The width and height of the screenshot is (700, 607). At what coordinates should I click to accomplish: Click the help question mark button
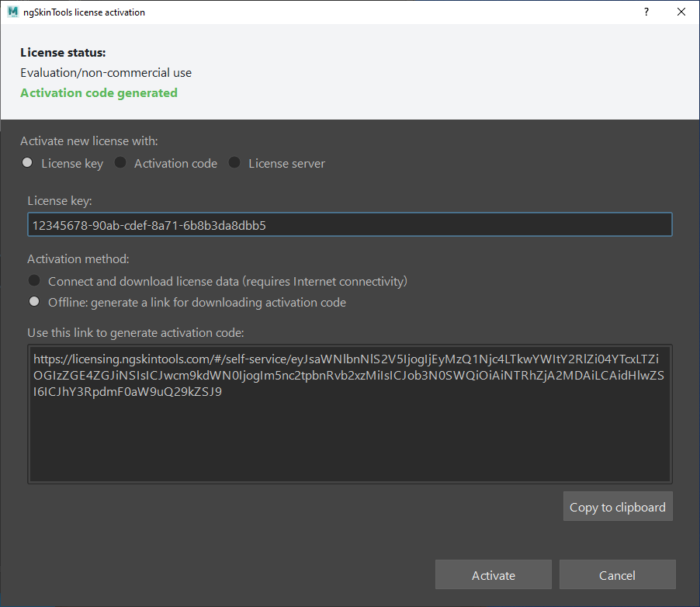646,12
